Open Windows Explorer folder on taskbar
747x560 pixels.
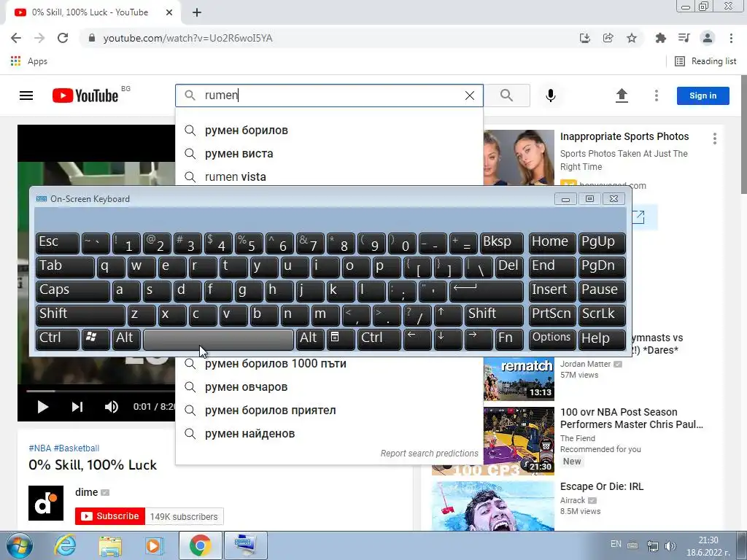[110, 545]
